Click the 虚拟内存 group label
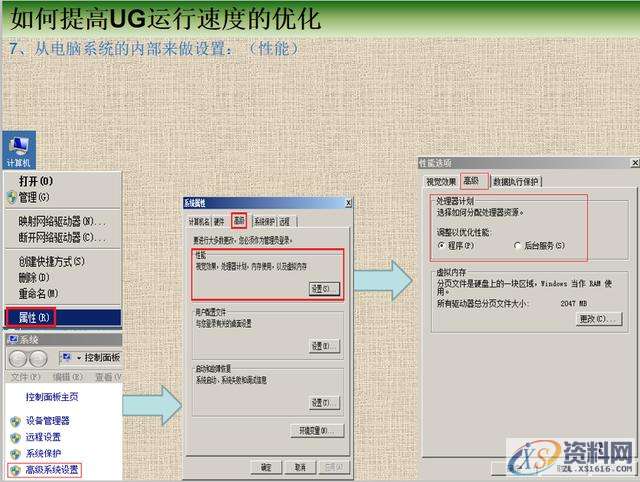 tap(451, 272)
